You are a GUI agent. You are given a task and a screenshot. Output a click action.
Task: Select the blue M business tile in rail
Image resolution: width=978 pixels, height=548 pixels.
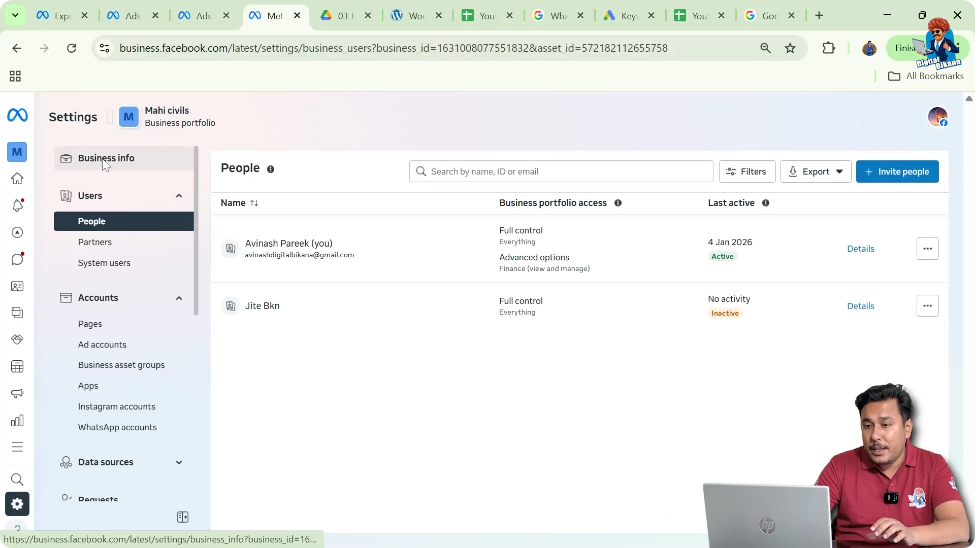pyautogui.click(x=17, y=152)
